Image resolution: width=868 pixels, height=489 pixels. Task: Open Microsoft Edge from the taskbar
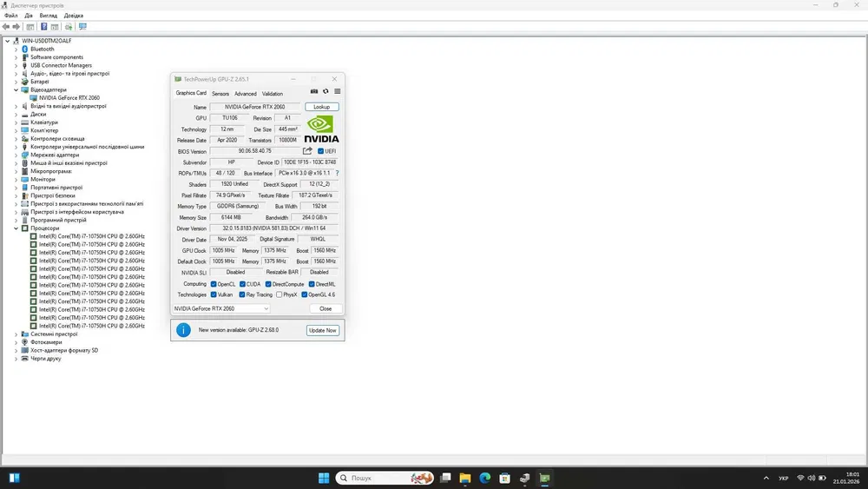(485, 478)
